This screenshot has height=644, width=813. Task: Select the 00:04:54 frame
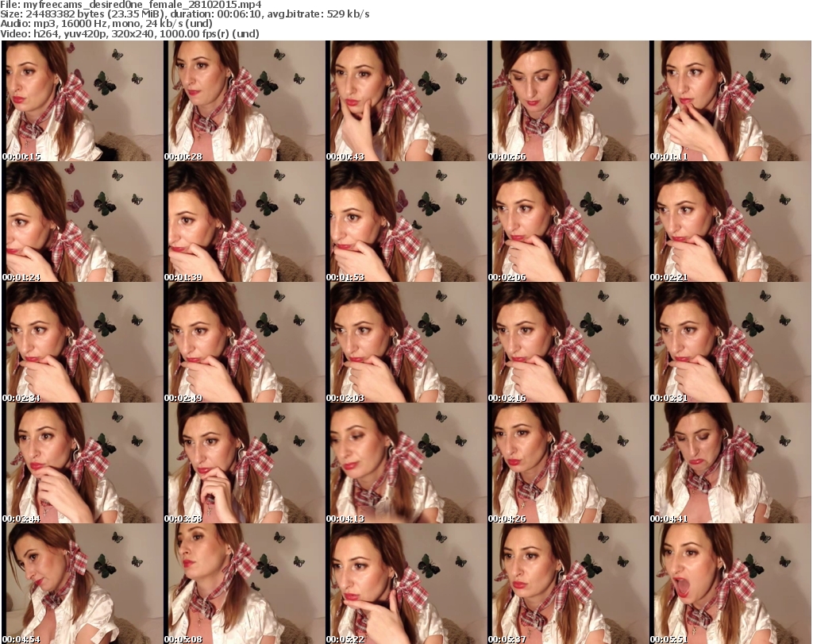point(82,584)
